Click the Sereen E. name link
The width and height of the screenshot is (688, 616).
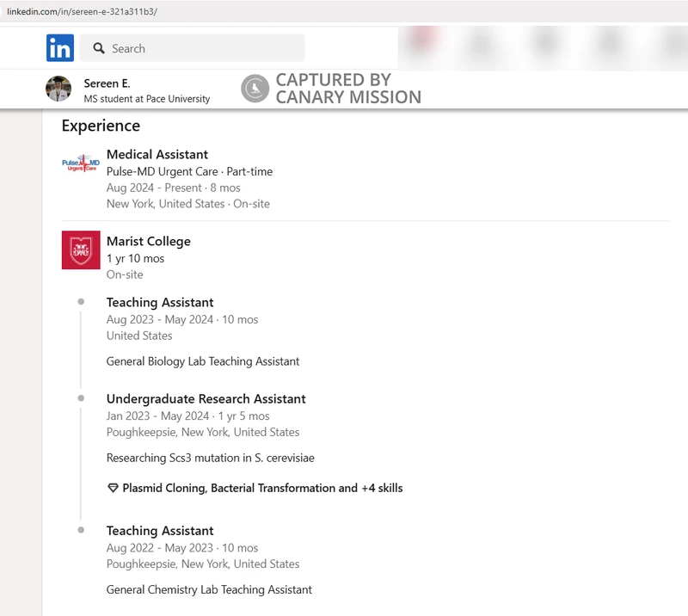tap(107, 83)
